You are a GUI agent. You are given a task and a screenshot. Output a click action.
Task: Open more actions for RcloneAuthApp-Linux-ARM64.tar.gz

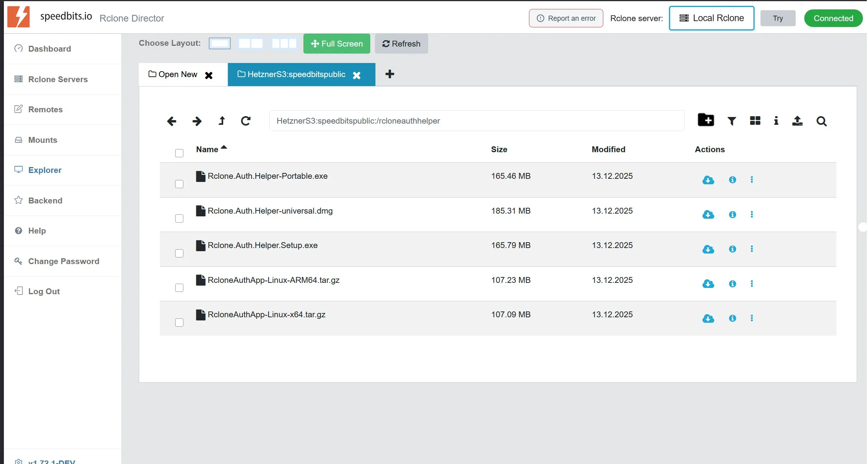click(x=751, y=284)
